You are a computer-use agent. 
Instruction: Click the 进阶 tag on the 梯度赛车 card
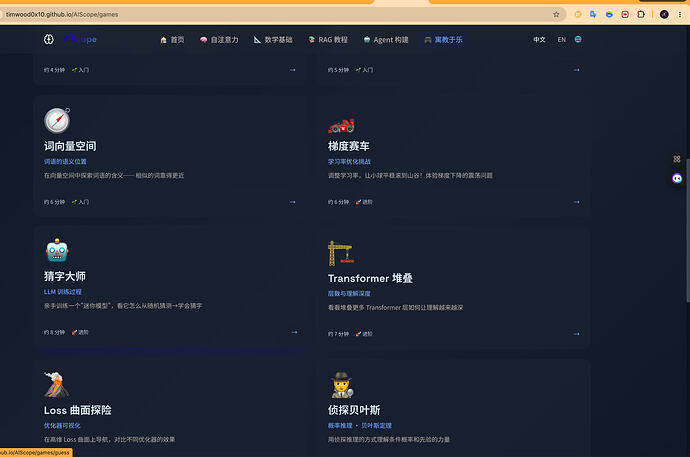point(364,202)
